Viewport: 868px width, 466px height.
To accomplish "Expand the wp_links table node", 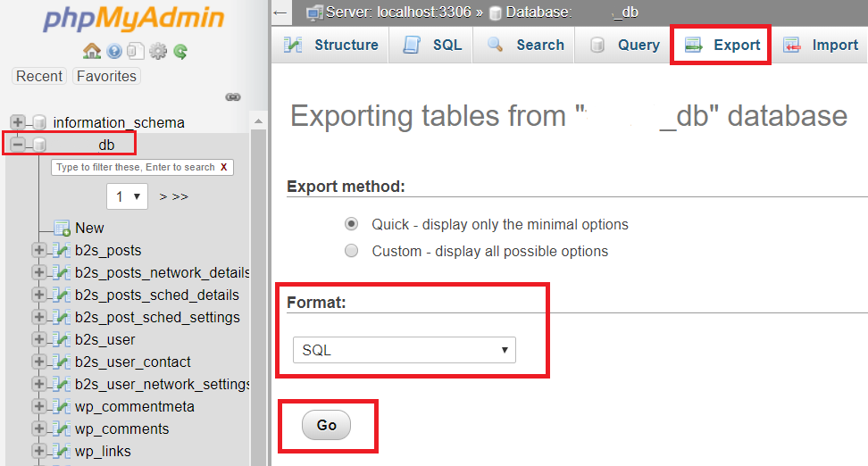I will coord(38,451).
